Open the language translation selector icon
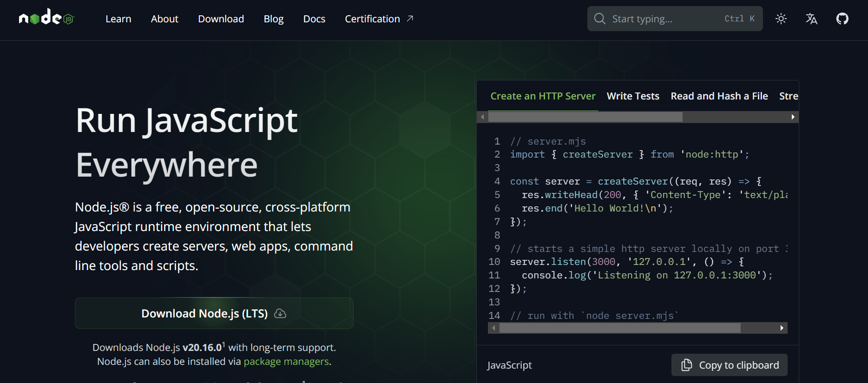The height and width of the screenshot is (383, 868). [x=811, y=19]
